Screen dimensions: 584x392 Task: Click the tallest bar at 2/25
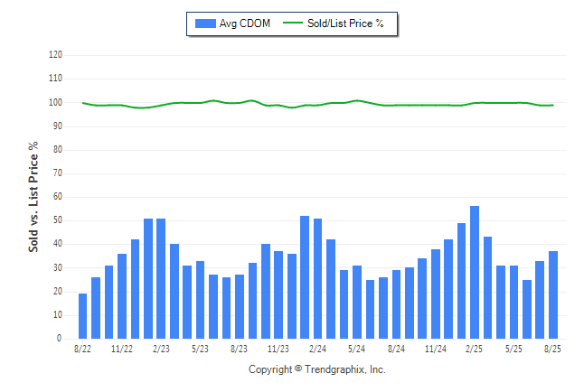pyautogui.click(x=475, y=272)
